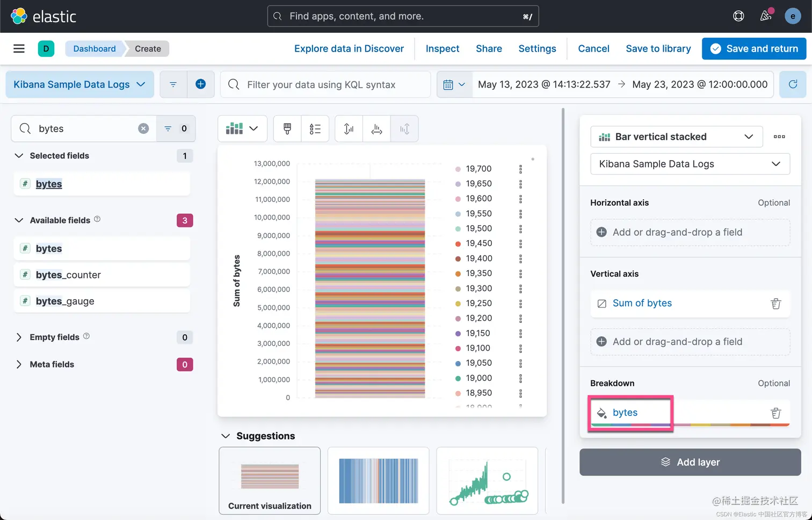812x520 pixels.
Task: Select the blue striped bar suggestion
Action: pyautogui.click(x=379, y=481)
